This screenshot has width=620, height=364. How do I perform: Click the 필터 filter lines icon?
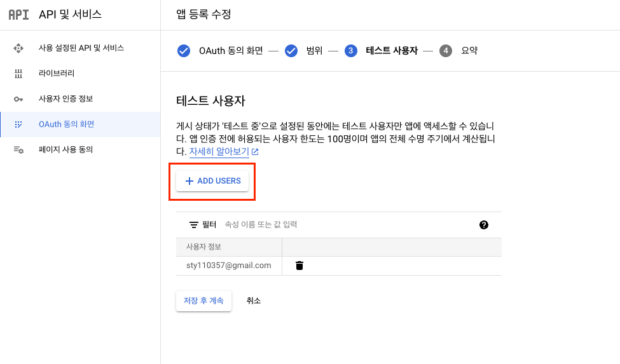click(x=194, y=225)
